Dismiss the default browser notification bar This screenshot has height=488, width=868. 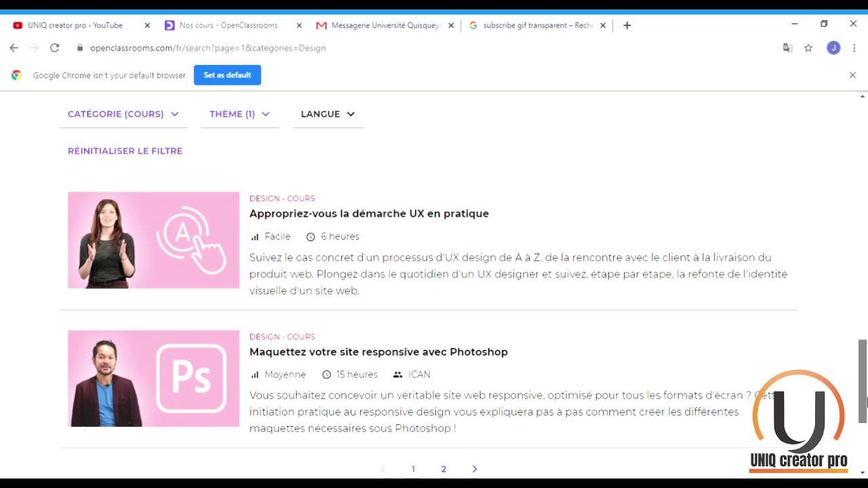(852, 75)
